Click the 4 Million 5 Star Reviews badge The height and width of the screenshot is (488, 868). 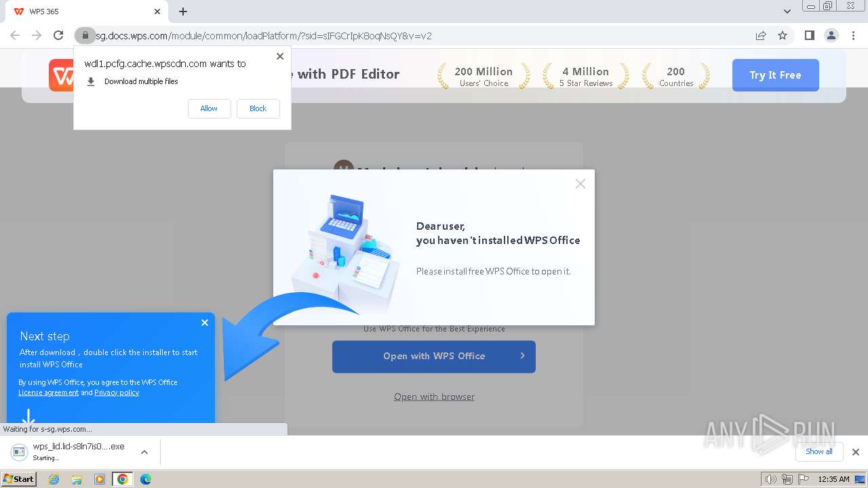[585, 76]
